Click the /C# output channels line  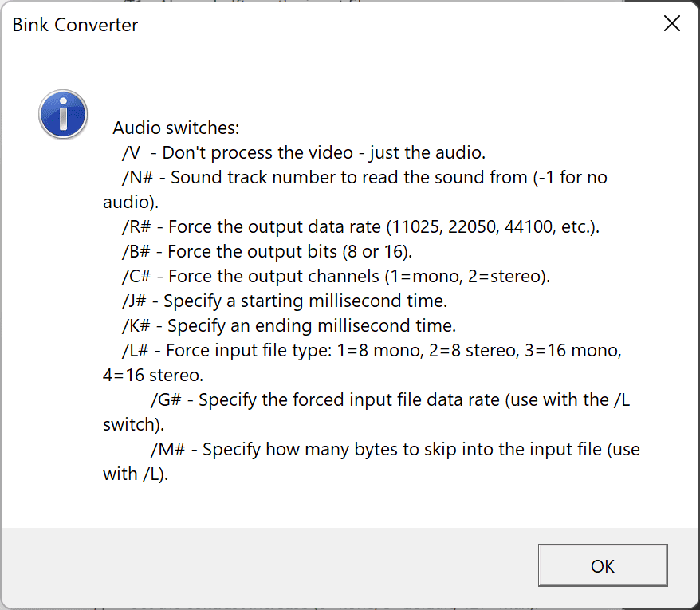(336, 277)
